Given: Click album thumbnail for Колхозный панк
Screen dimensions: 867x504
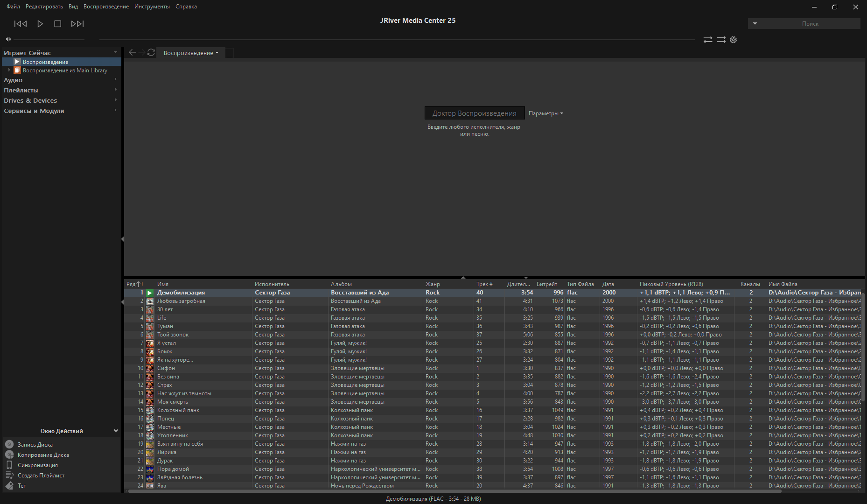Looking at the screenshot, I should (x=150, y=410).
